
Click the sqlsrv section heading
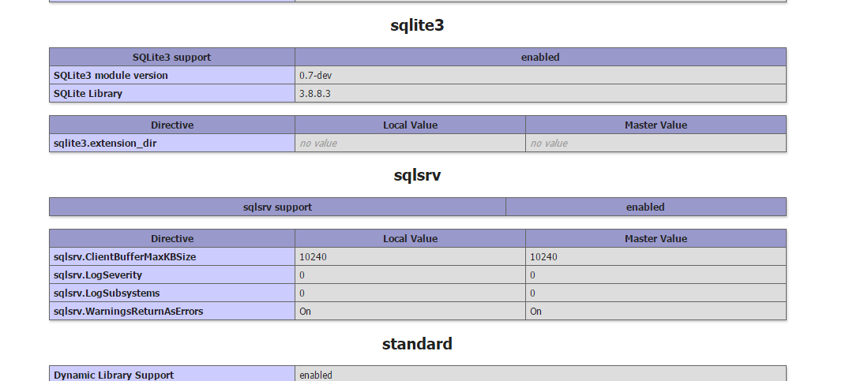tap(417, 175)
